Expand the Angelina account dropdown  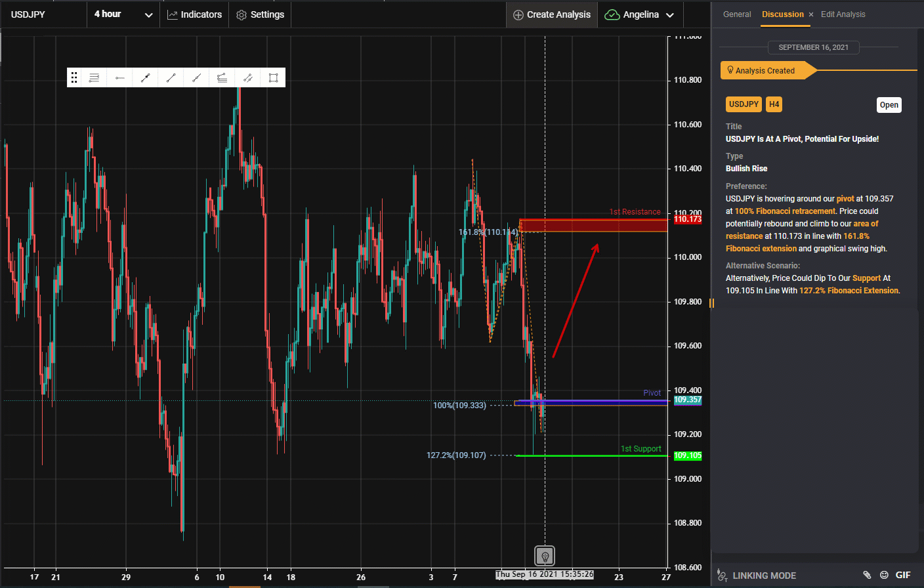click(640, 14)
